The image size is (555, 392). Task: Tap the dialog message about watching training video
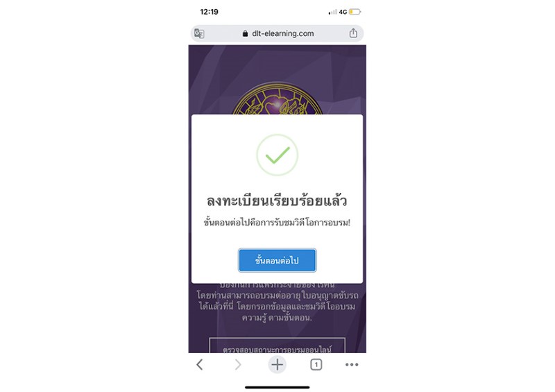277,223
